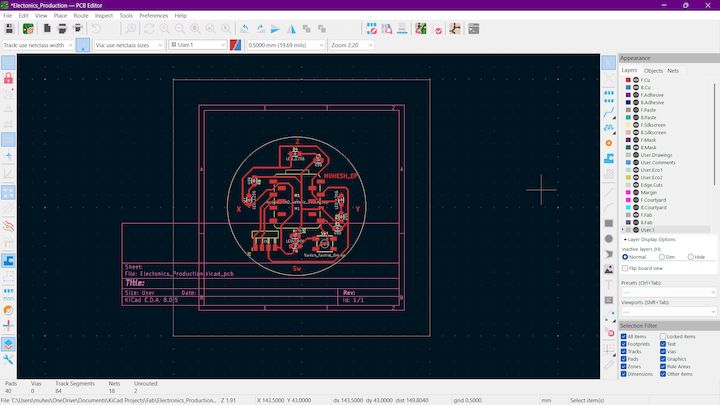Image resolution: width=720 pixels, height=405 pixels.
Task: Open the Inspect menu
Action: pyautogui.click(x=104, y=16)
